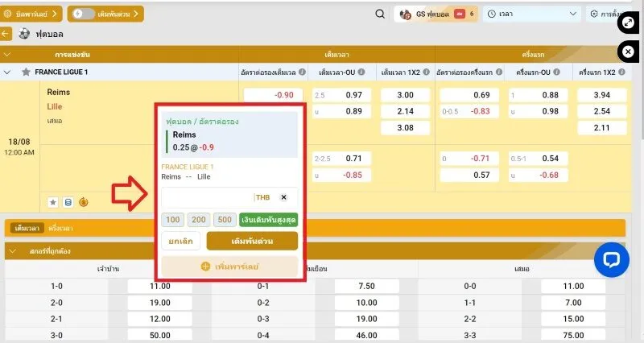Screen dimensions: 644x343
Task: Switch to the ครึ่งเวลา half-time tab
Action: click(x=61, y=229)
